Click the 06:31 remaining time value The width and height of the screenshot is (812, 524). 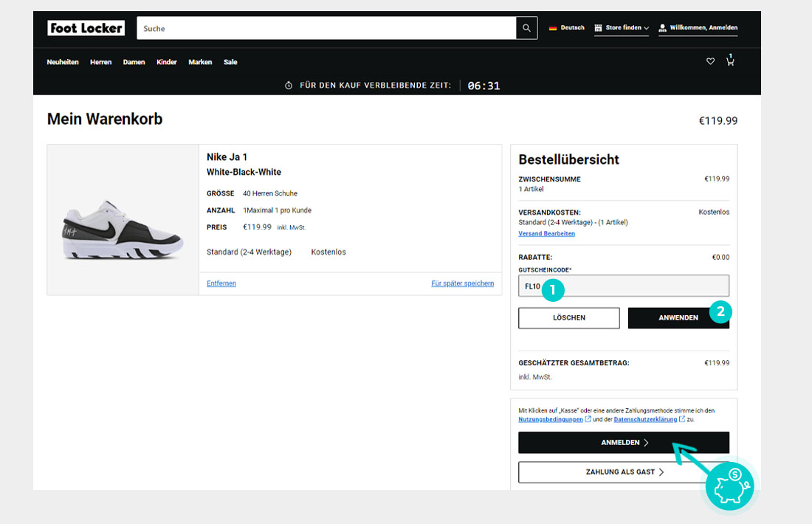(484, 86)
